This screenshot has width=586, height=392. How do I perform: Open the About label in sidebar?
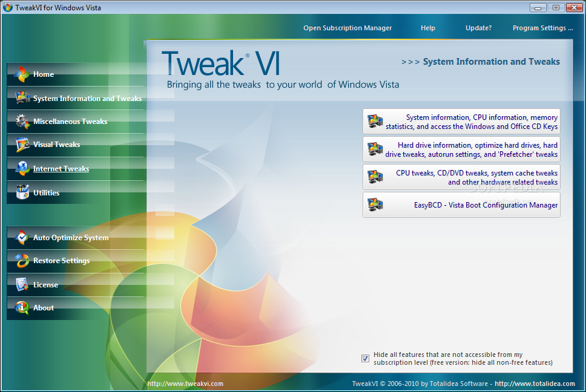coord(44,308)
